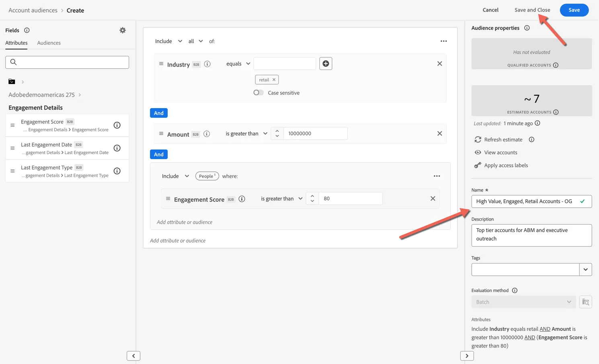
Task: Click the Amount rule drag handle
Action: (x=161, y=134)
